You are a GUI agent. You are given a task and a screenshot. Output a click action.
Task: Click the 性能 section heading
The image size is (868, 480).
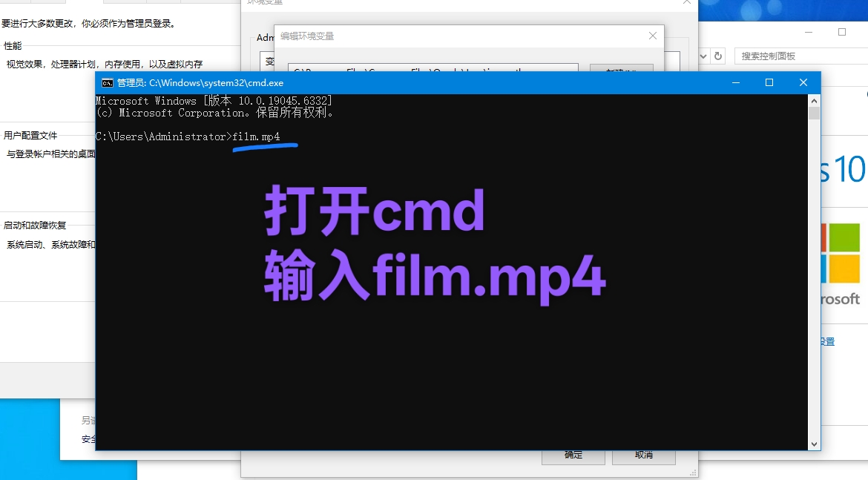coord(13,46)
